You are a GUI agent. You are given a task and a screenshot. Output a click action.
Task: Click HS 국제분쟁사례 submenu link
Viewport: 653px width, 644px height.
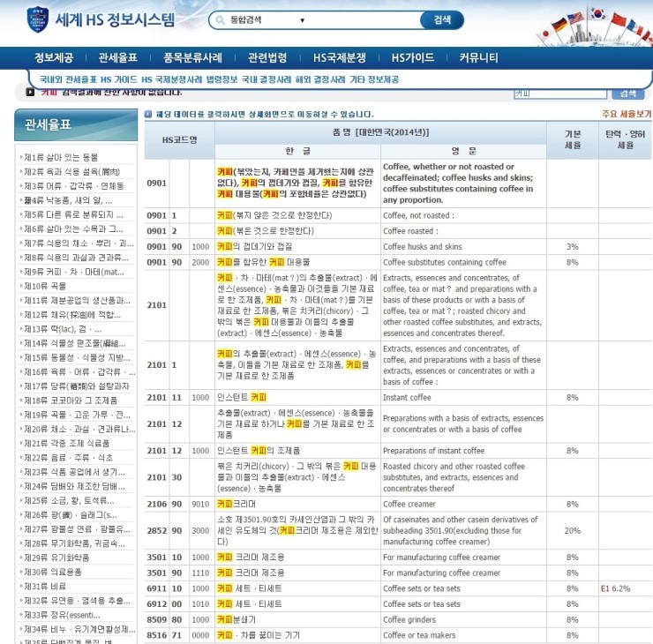pos(172,79)
